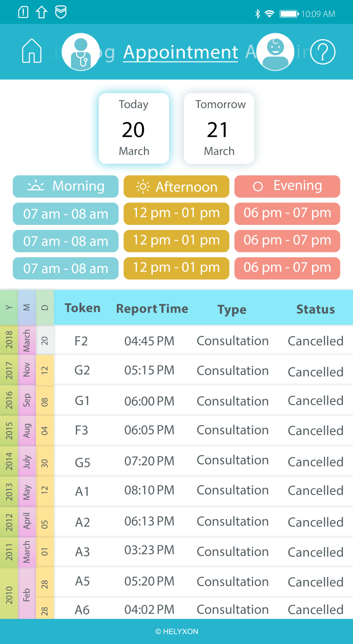Choose the last 06 pm - 07 pm slot
The width and height of the screenshot is (353, 644).
coord(287,268)
